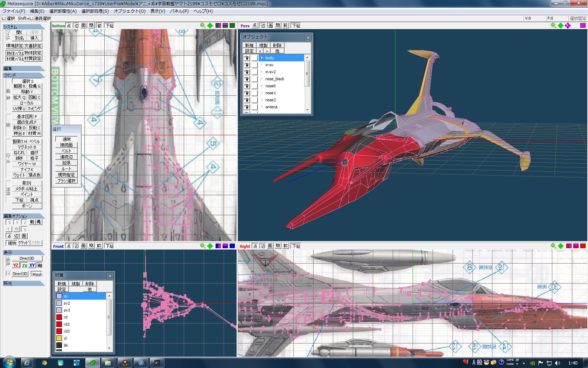
Task: Click the zoom magnifier in the Front viewport
Action: tap(203, 246)
